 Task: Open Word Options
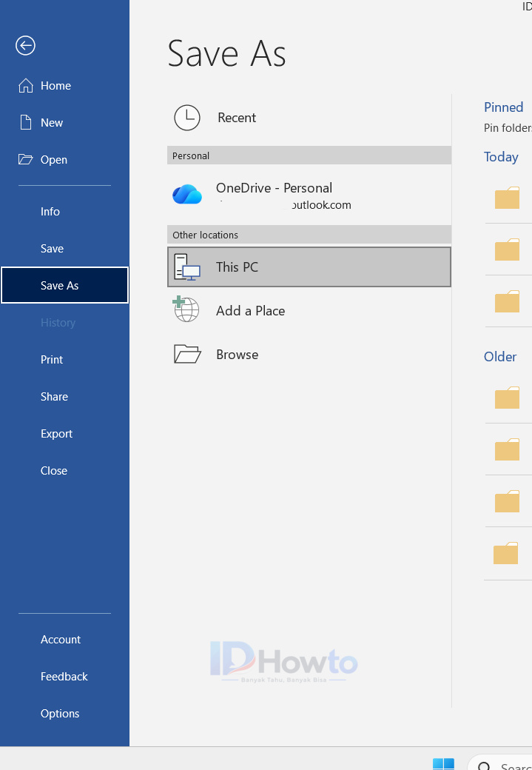(60, 714)
